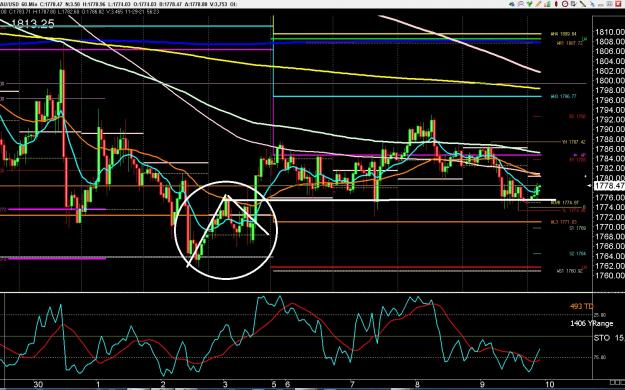The image size is (625, 390).
Task: Click the dark red bracket toolbar icon
Action: [556, 4]
